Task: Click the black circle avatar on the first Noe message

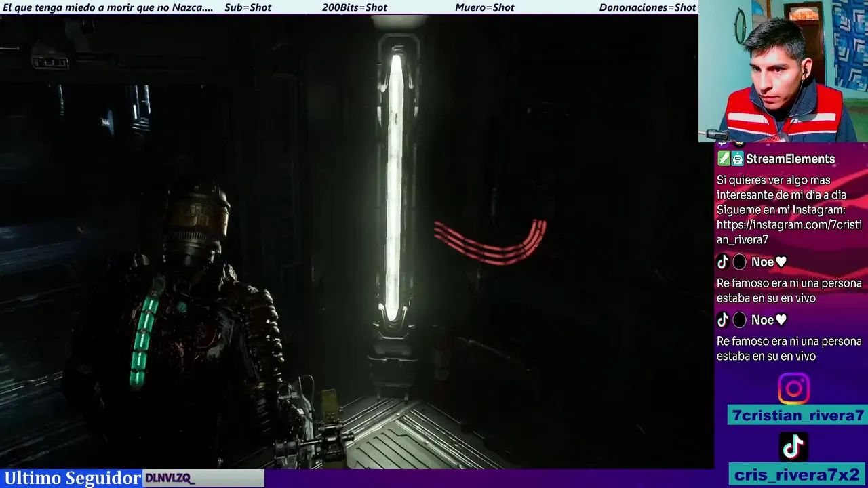Action: coord(739,262)
